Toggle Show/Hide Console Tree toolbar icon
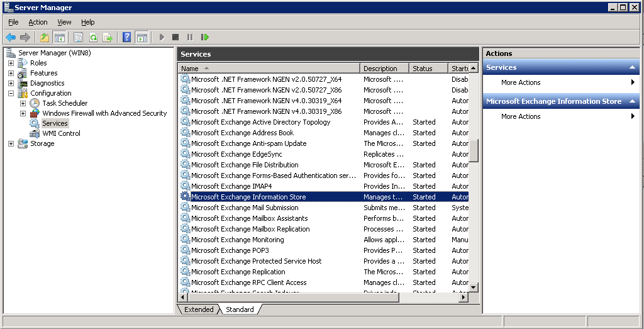 59,37
